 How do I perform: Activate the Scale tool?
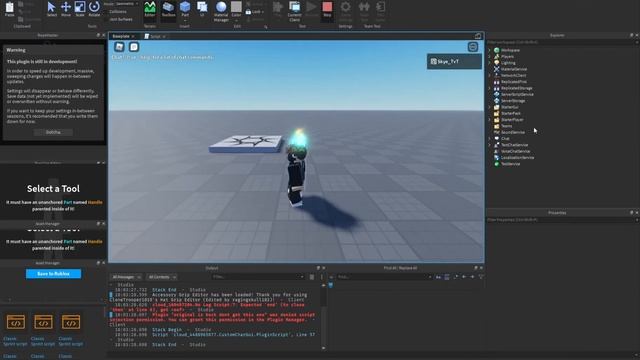point(80,9)
